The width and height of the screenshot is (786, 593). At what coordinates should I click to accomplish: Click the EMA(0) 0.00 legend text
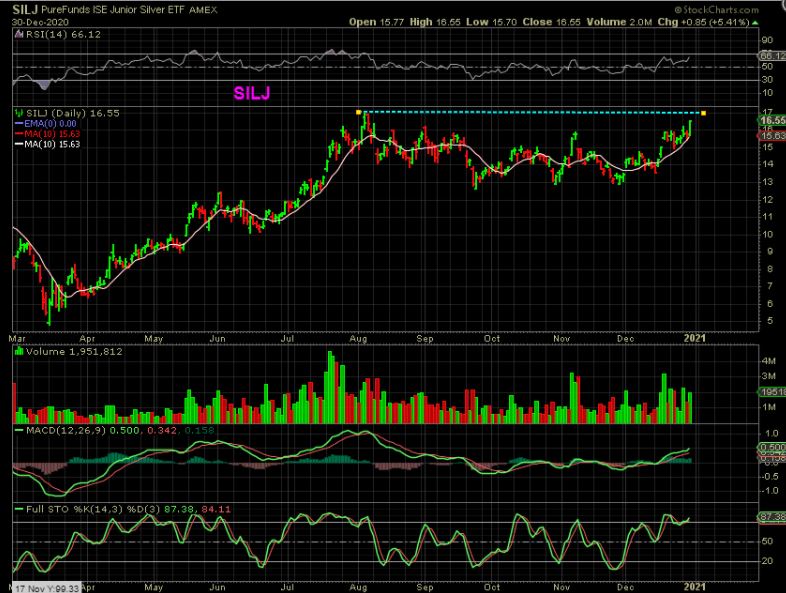[50, 123]
